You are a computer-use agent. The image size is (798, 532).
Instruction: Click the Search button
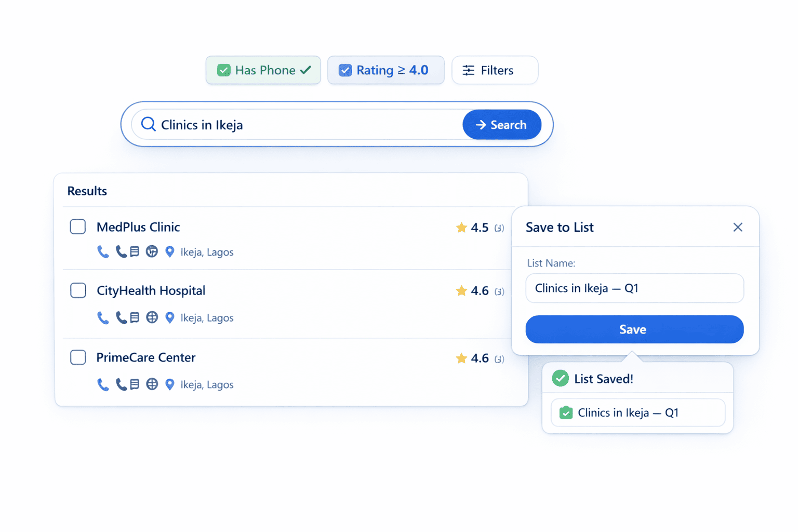pyautogui.click(x=501, y=124)
